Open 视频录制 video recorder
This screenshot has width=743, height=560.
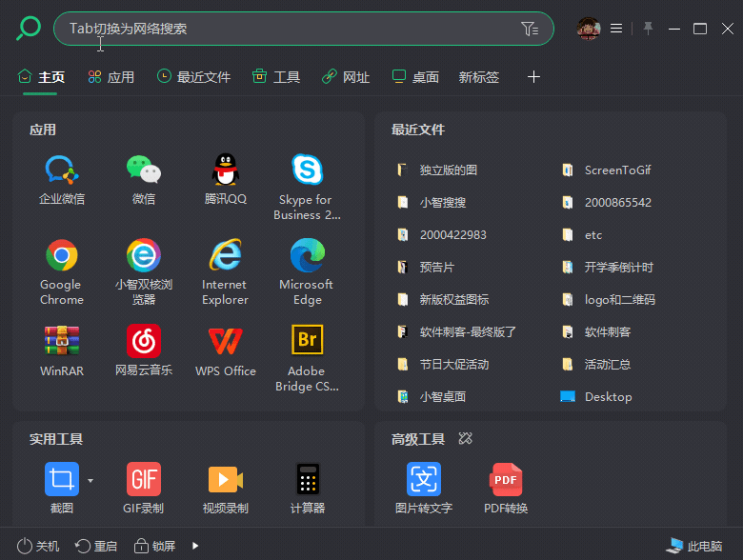click(x=226, y=488)
